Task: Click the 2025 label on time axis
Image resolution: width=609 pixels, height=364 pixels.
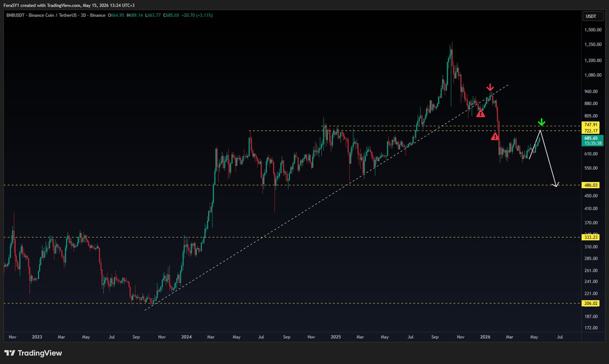Action: (336, 337)
